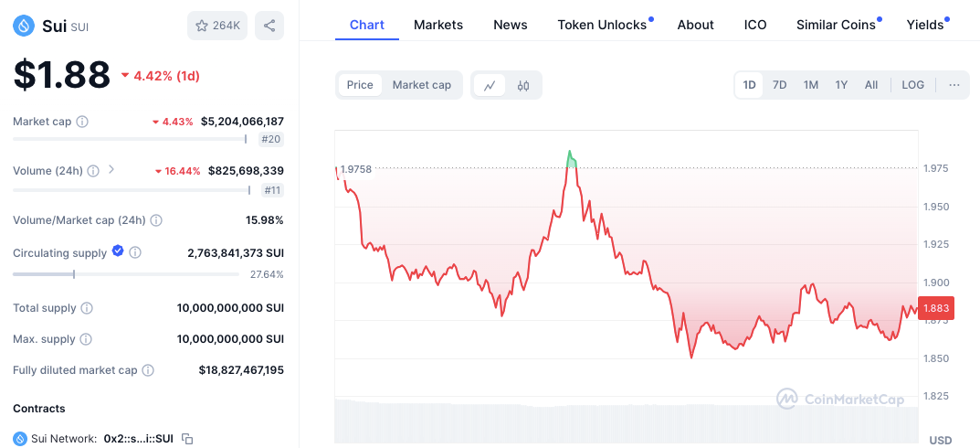Open info icon next to Volume/Market cap (24h)
This screenshot has height=448, width=980.
coord(156,220)
